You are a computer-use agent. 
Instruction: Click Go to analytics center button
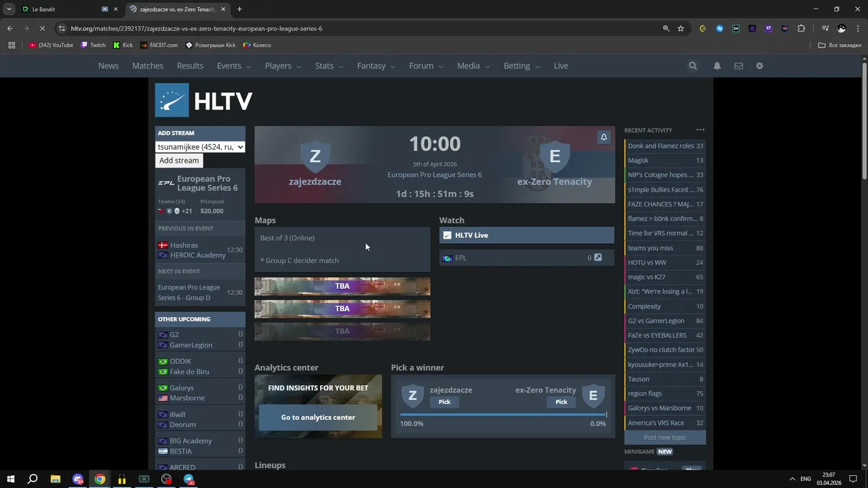(x=318, y=418)
